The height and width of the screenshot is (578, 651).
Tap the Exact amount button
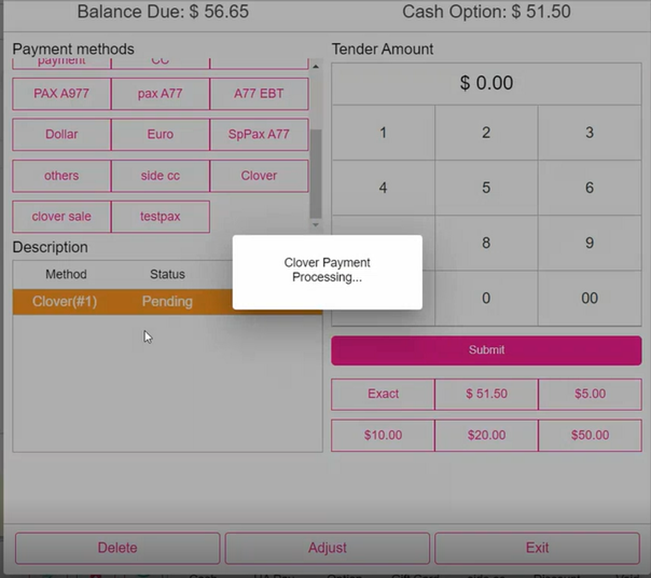(x=383, y=394)
